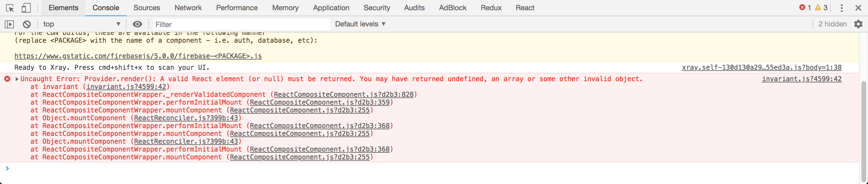868x184 pixels.
Task: Select the inspect element picker icon
Action: [x=10, y=8]
